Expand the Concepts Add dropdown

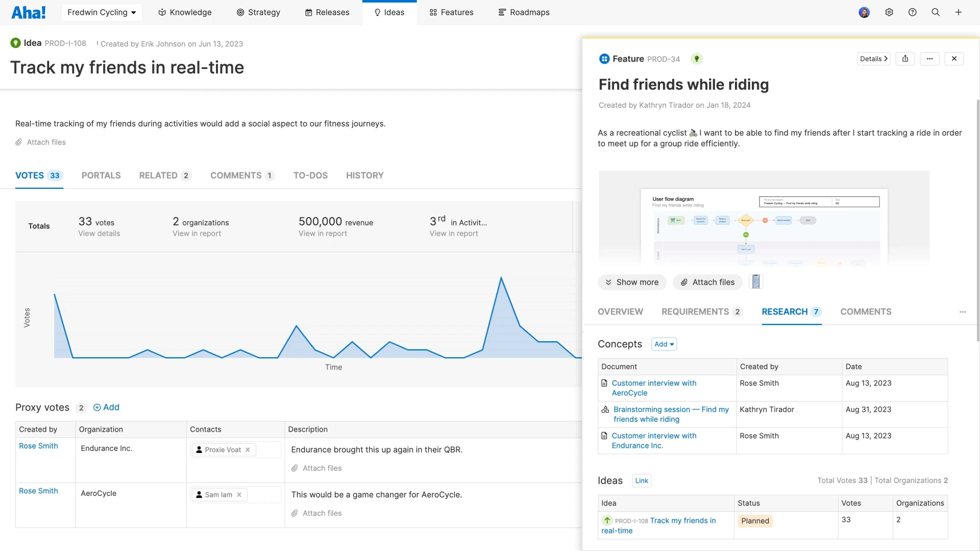pyautogui.click(x=664, y=344)
